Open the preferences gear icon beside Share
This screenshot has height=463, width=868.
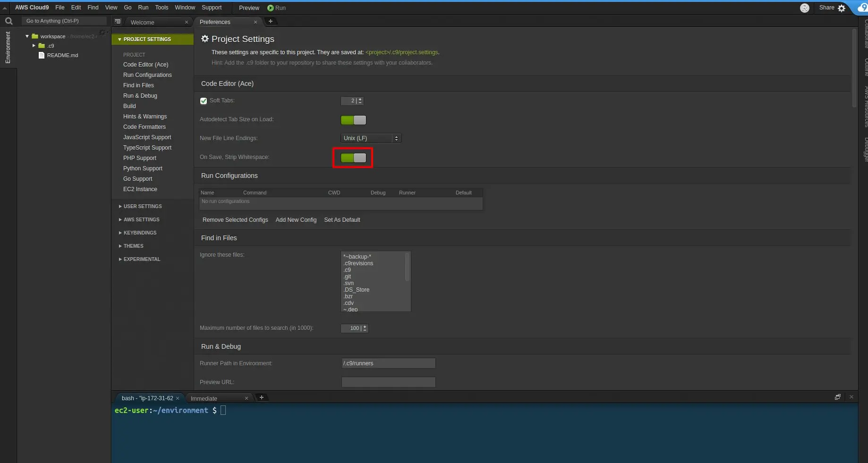(842, 8)
